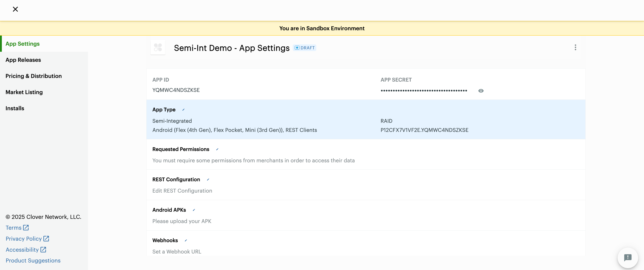Edit Webhooks using pencil icon
Viewport: 644px width, 270px height.
186,240
